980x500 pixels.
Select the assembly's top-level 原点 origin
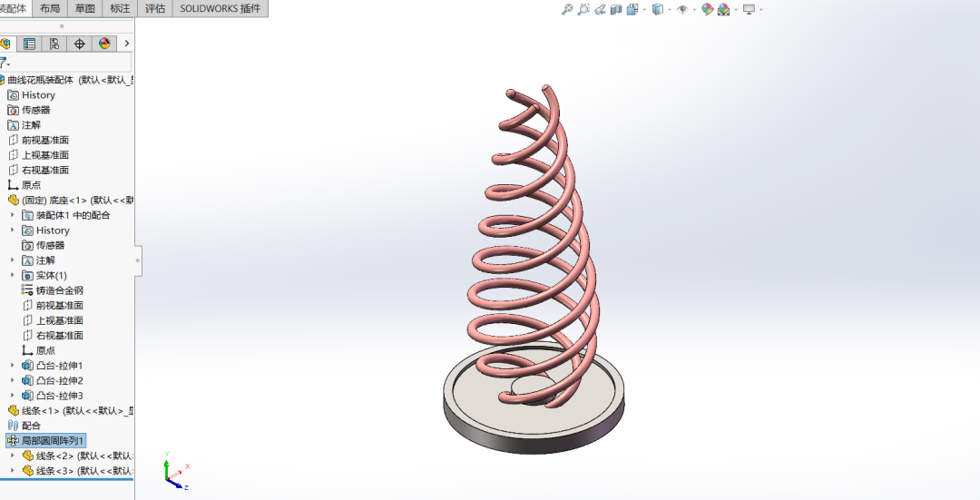[x=24, y=185]
